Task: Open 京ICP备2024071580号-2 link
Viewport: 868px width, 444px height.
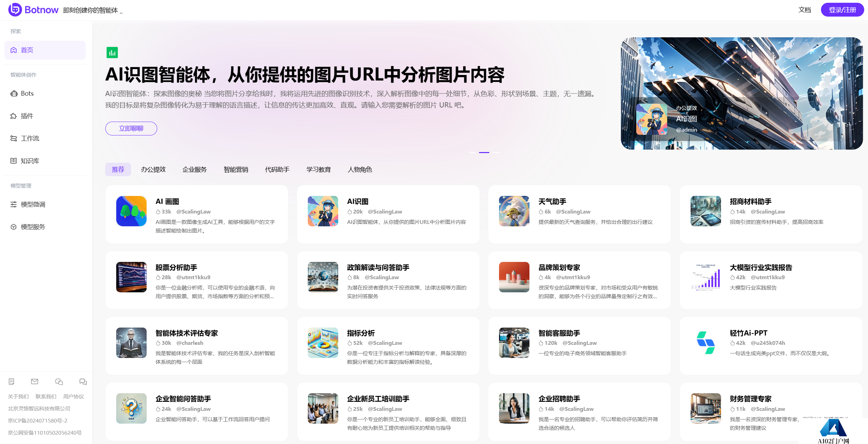Action: click(x=38, y=421)
